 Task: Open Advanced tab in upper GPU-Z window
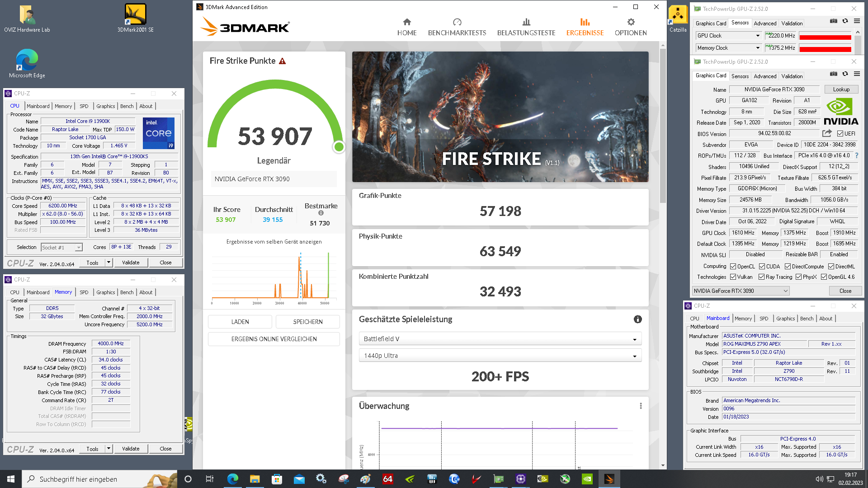click(765, 23)
